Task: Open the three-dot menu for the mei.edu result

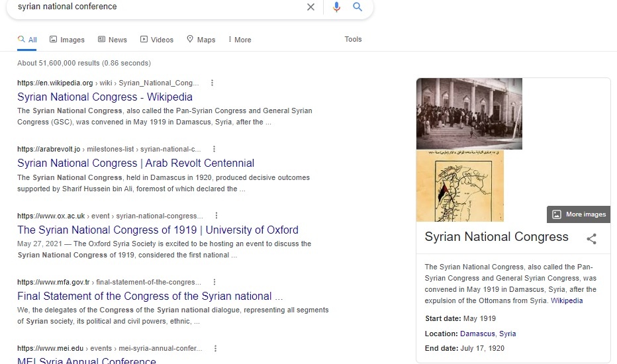Action: tap(215, 348)
